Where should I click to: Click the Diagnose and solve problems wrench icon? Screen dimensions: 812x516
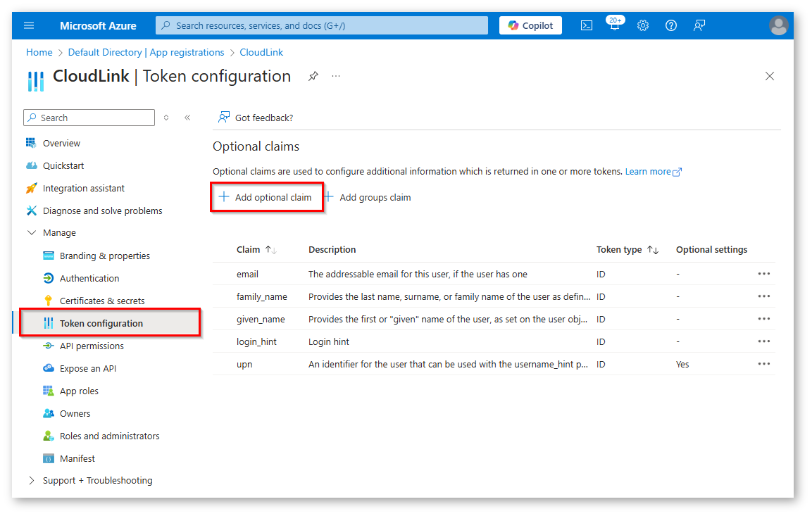pos(31,210)
